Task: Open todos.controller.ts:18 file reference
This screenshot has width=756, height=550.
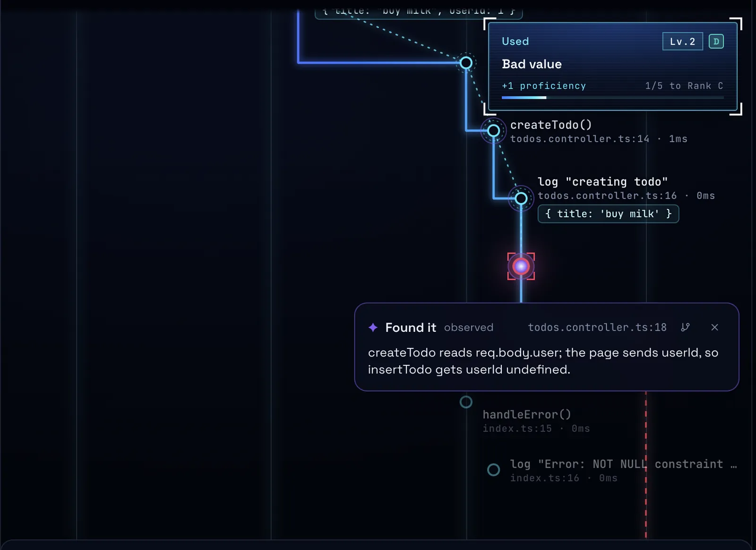Action: [x=597, y=327]
